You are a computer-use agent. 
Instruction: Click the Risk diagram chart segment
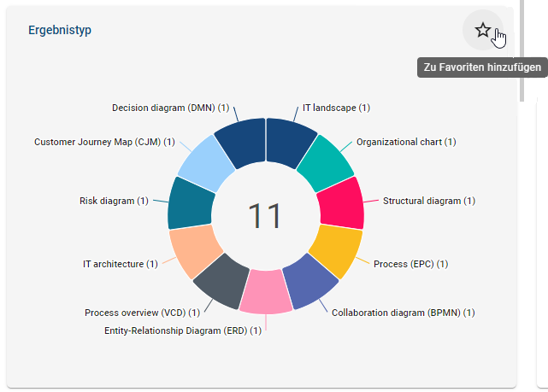pyautogui.click(x=186, y=204)
